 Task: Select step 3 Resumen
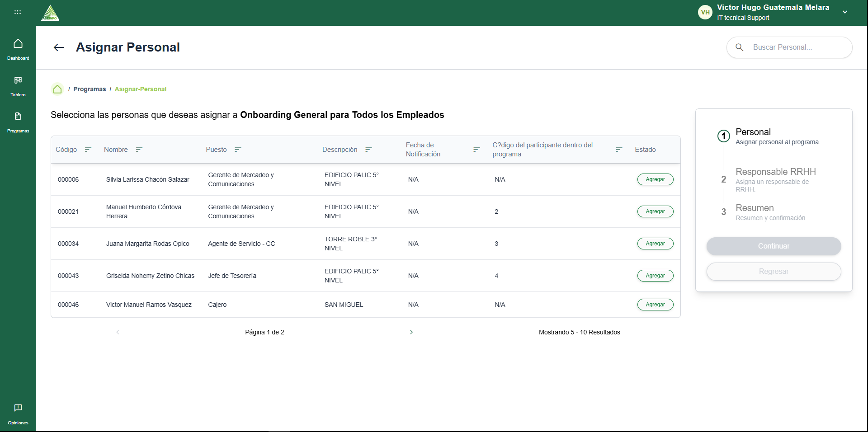tap(763, 212)
